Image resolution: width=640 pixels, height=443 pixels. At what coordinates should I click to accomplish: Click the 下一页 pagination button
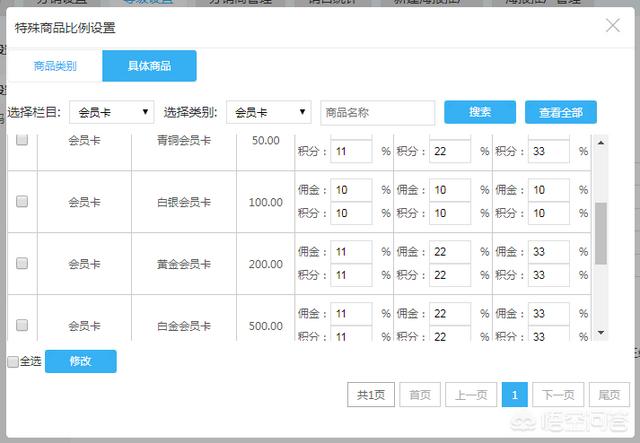[x=558, y=395]
